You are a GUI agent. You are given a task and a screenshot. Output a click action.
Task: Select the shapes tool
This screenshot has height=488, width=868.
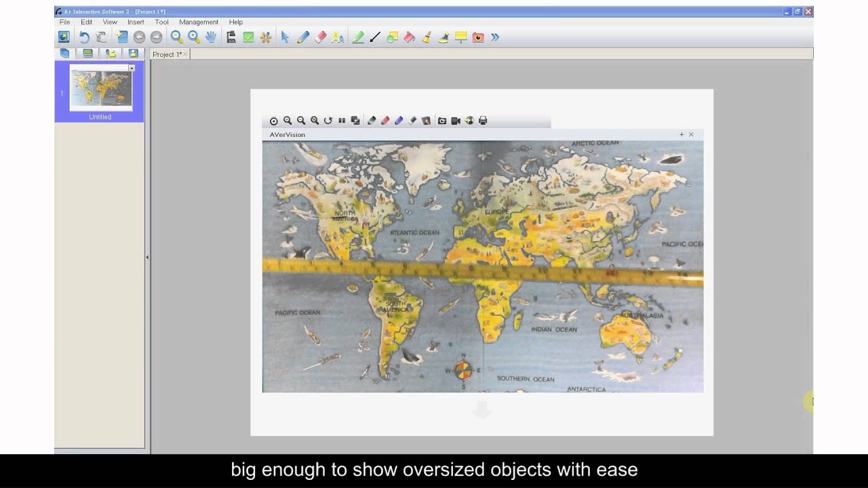pyautogui.click(x=392, y=37)
